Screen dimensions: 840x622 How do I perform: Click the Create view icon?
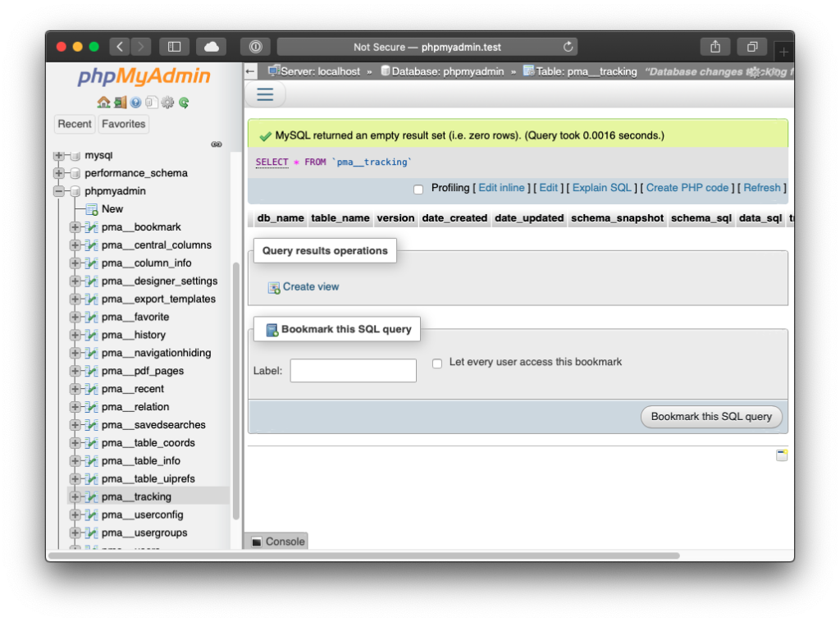[x=274, y=287]
